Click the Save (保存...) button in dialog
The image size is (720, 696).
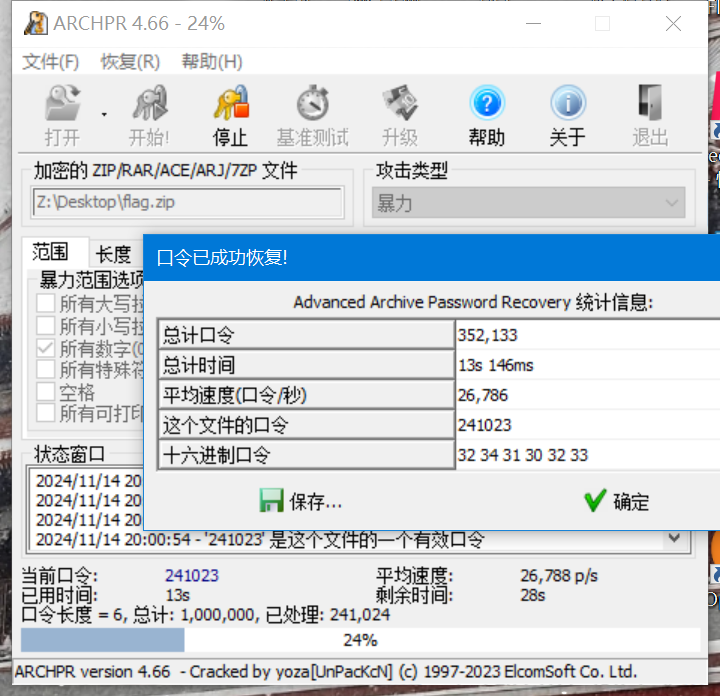tap(301, 501)
